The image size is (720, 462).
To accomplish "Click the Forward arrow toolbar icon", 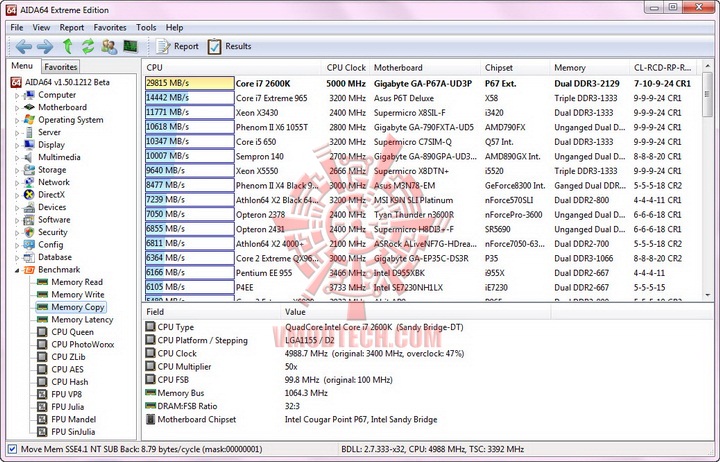I will point(45,46).
